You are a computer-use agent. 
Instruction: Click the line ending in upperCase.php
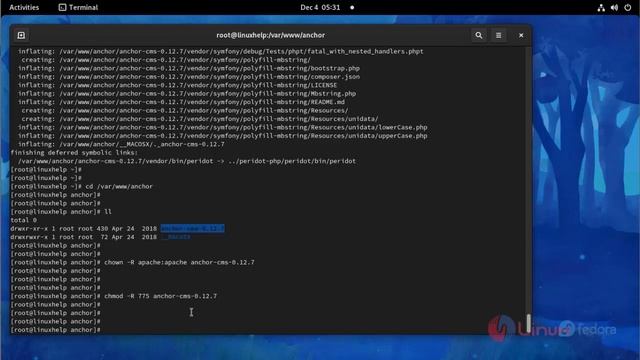(x=222, y=136)
